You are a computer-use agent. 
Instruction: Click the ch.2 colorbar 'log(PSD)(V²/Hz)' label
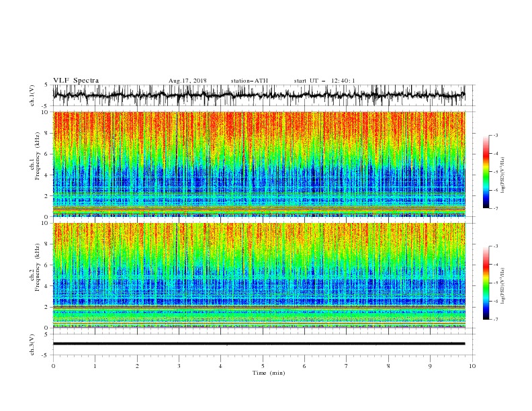click(504, 286)
